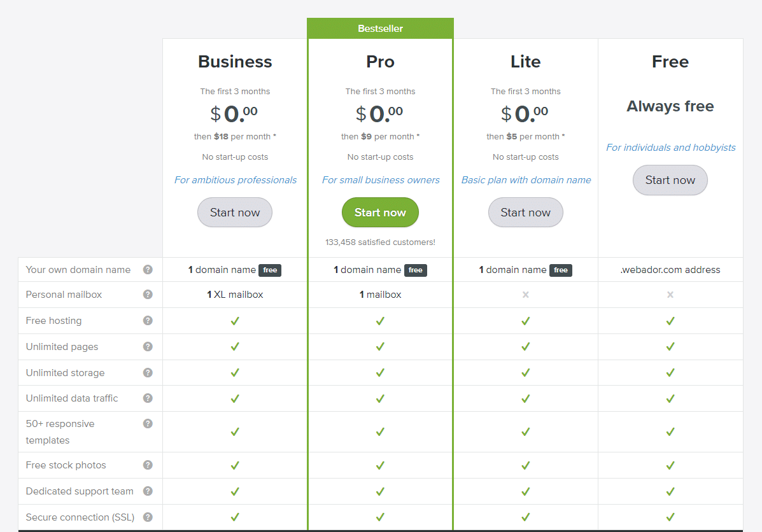This screenshot has height=532, width=762.
Task: Click help icon beside Secure connection (SSL)
Action: 148,517
